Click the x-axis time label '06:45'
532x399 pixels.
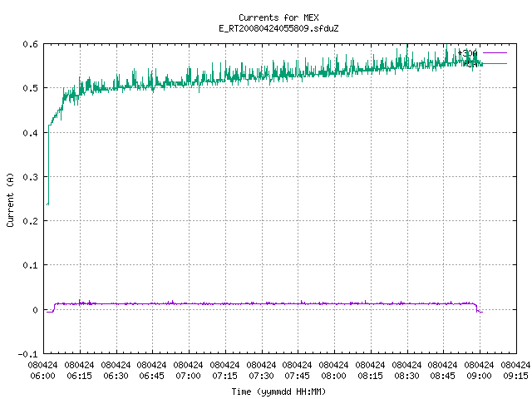pos(152,376)
